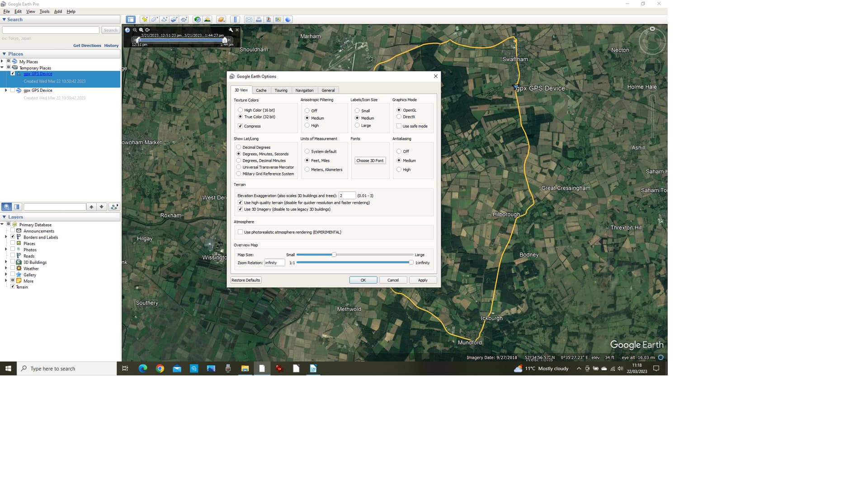Open the Show Ruler tool
The height and width of the screenshot is (488, 868).
(x=235, y=19)
